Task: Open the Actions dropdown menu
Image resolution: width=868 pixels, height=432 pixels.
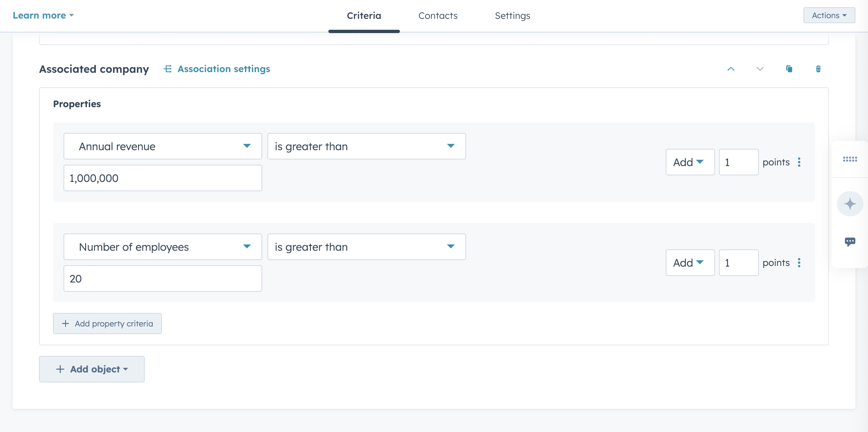Action: (829, 16)
